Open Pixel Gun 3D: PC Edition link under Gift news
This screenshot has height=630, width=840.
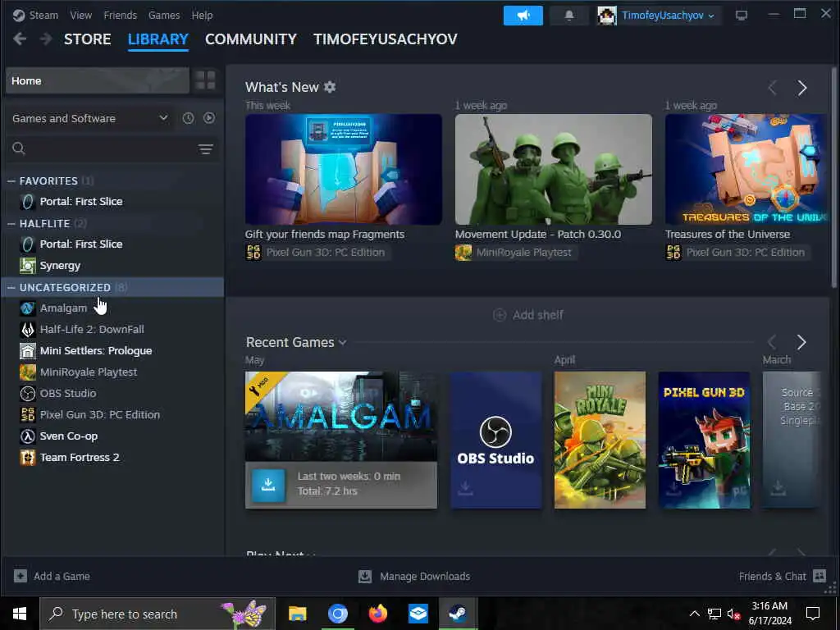click(x=317, y=253)
